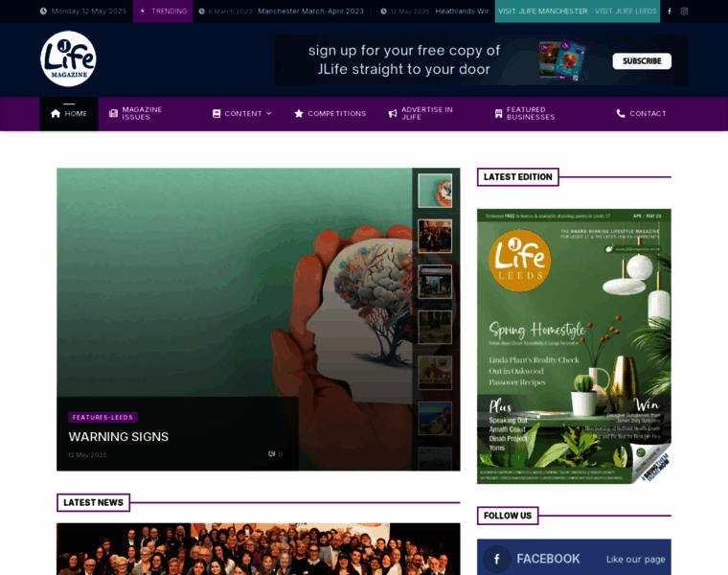
Task: Click the Trending label in the ticker
Action: 163,11
